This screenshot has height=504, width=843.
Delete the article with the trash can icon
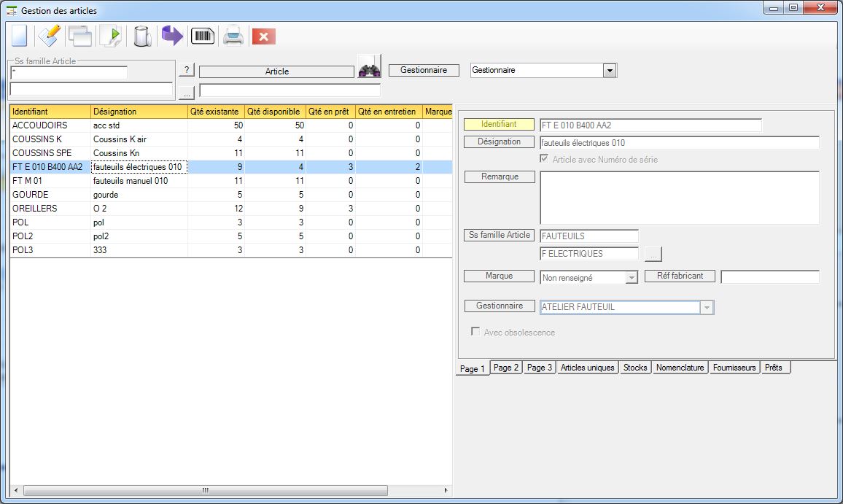click(142, 36)
